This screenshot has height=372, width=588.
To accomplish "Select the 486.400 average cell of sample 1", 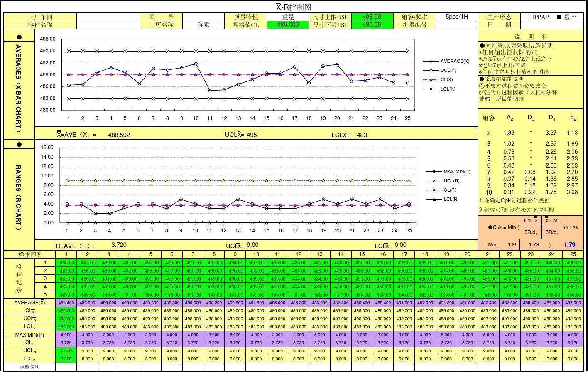I will click(66, 303).
